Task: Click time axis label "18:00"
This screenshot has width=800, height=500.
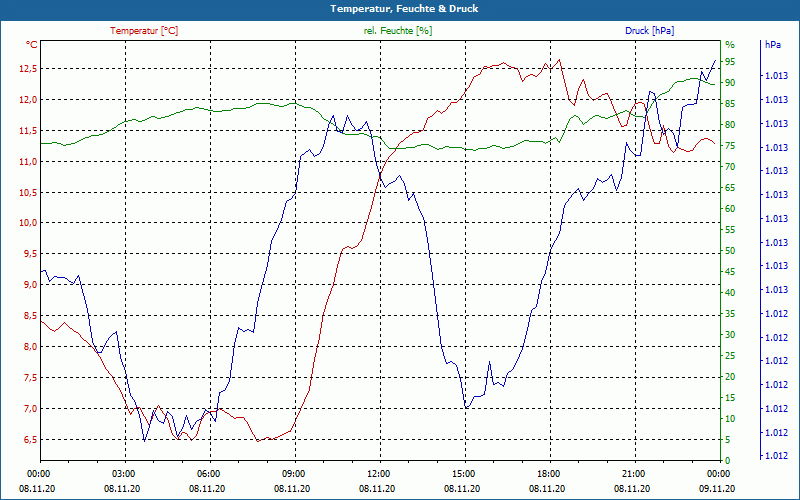Action: tap(548, 474)
